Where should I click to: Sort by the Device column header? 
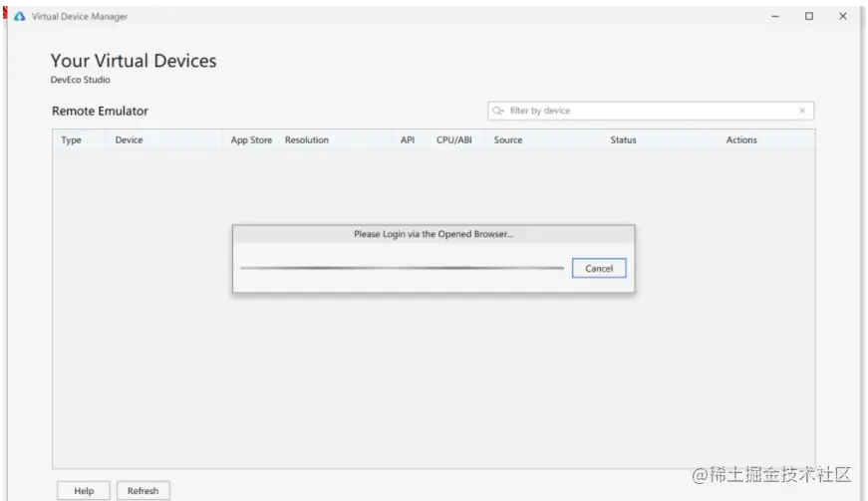[x=129, y=139]
